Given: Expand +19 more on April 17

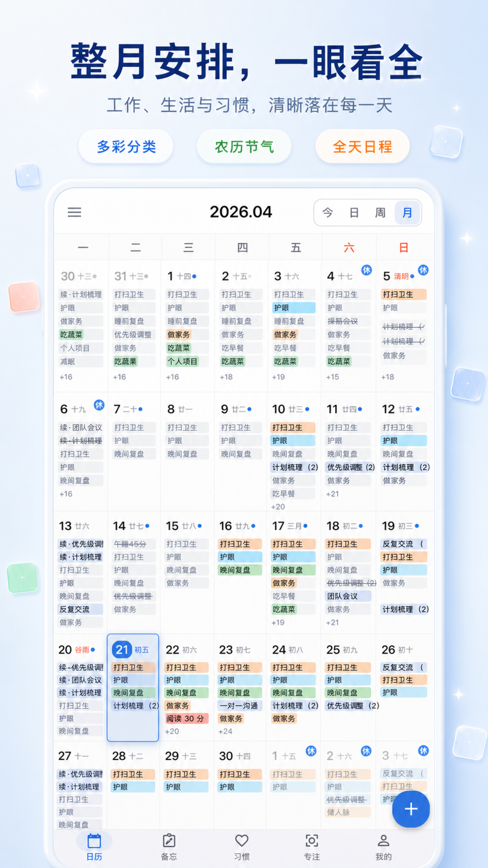Looking at the screenshot, I should (278, 623).
